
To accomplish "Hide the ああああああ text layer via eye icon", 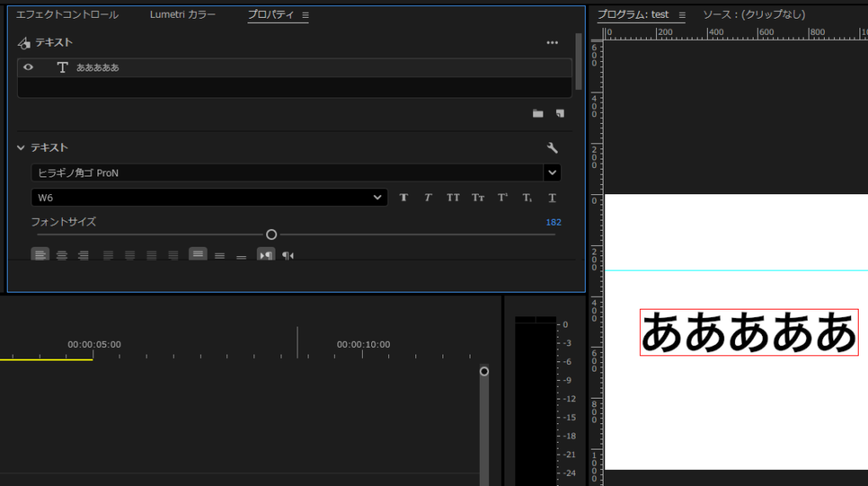I will click(x=28, y=67).
